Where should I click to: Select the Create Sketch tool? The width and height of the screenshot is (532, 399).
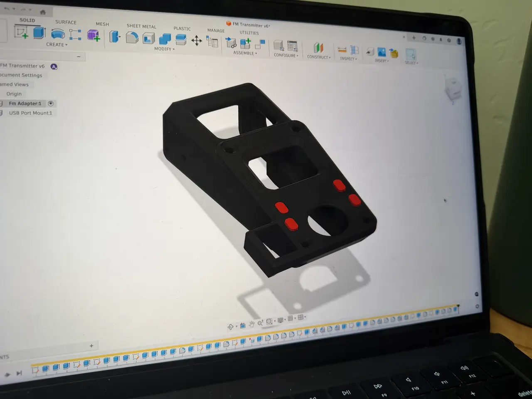21,32
